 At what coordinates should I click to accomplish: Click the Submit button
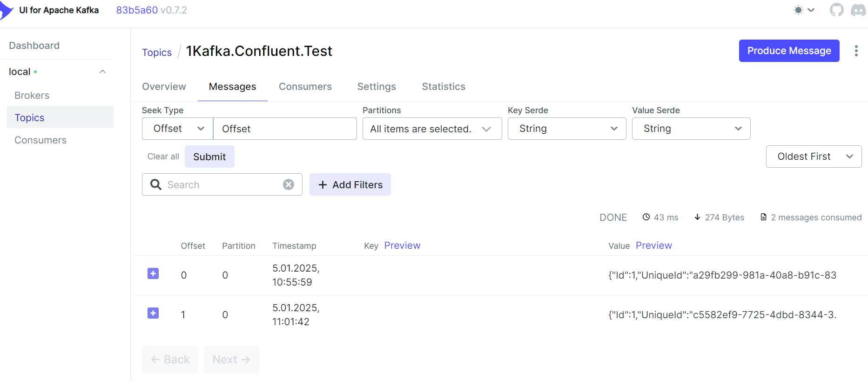pos(209,157)
